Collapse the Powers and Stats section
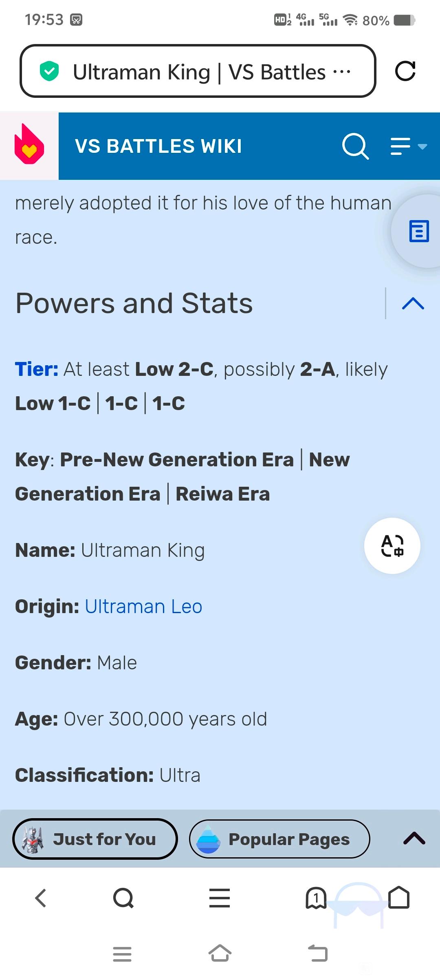This screenshot has width=440, height=980. tap(413, 304)
